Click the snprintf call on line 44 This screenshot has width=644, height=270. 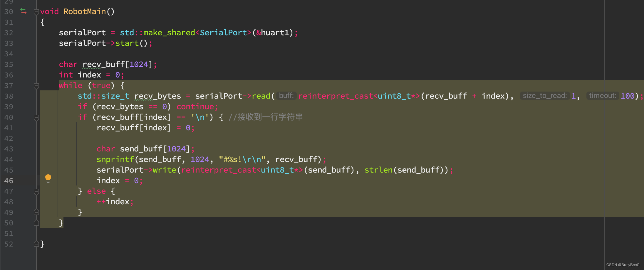(115, 159)
